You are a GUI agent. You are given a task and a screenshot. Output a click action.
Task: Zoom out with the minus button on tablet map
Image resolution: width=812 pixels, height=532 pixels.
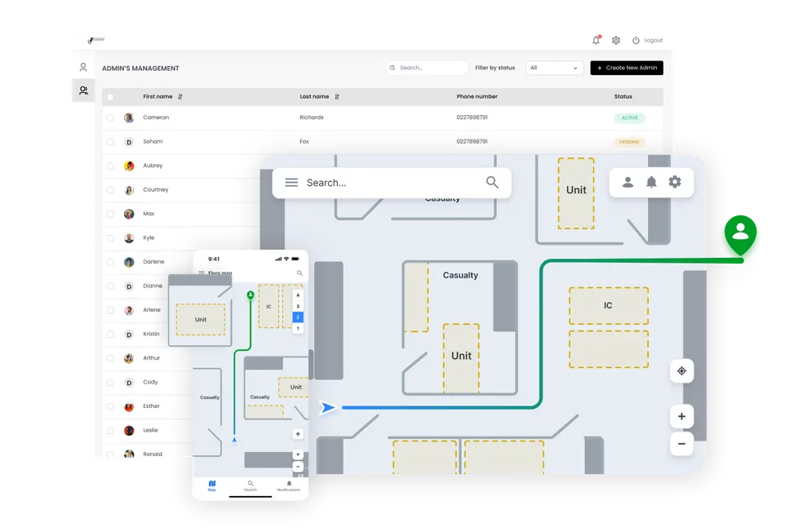point(681,444)
